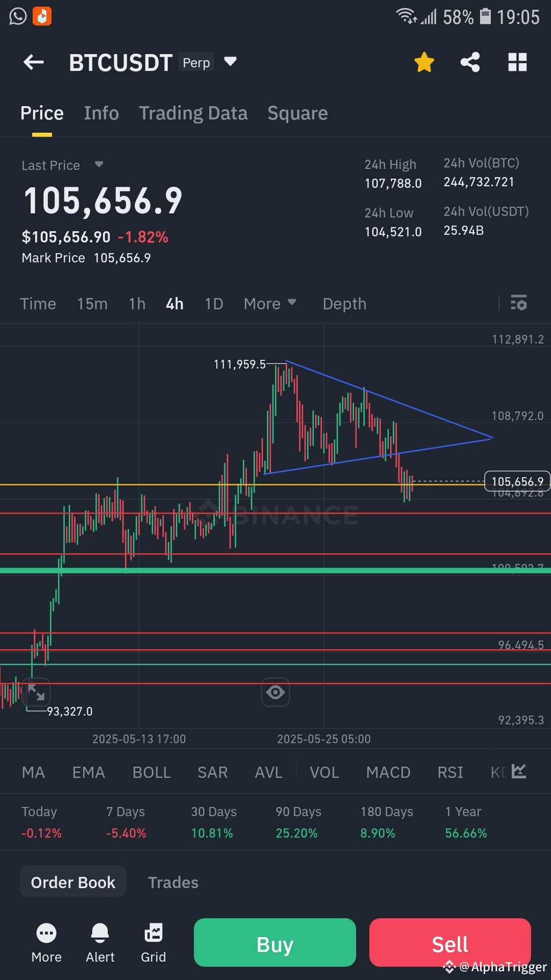Tap the fullscreen expand chart icon
The width and height of the screenshot is (551, 980).
click(36, 692)
